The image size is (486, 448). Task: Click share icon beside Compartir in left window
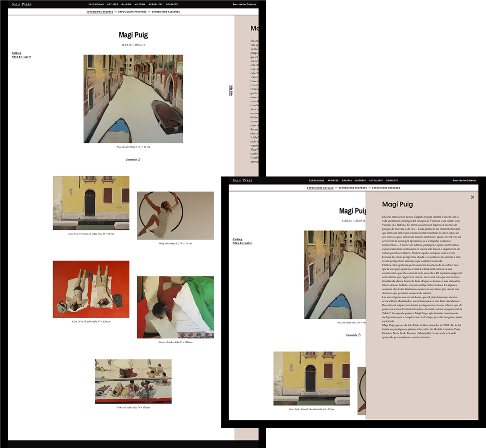(x=139, y=159)
